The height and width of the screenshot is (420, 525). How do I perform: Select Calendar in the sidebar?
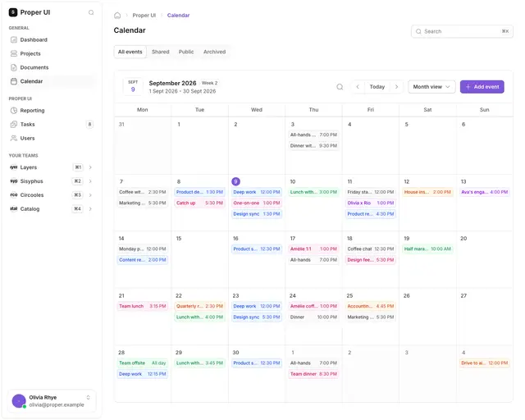pos(51,82)
